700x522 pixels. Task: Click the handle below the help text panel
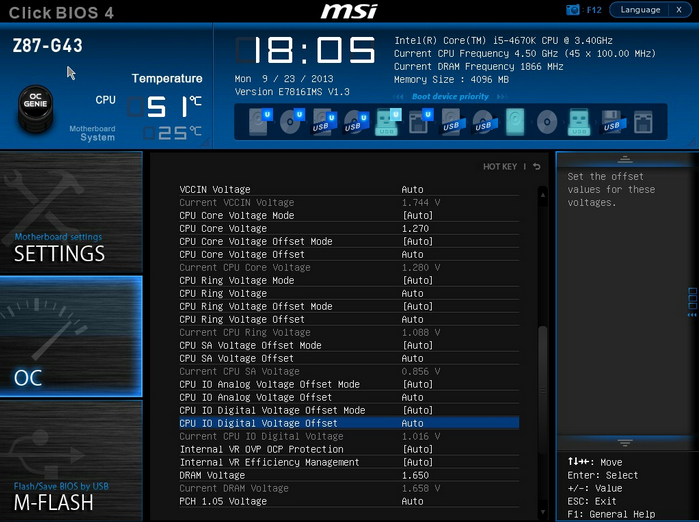(625, 443)
